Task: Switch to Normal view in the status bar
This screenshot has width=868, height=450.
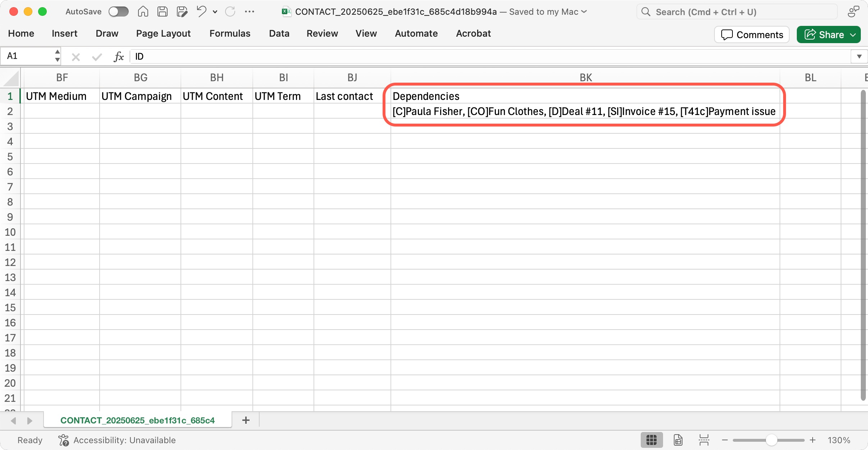Action: [x=652, y=440]
